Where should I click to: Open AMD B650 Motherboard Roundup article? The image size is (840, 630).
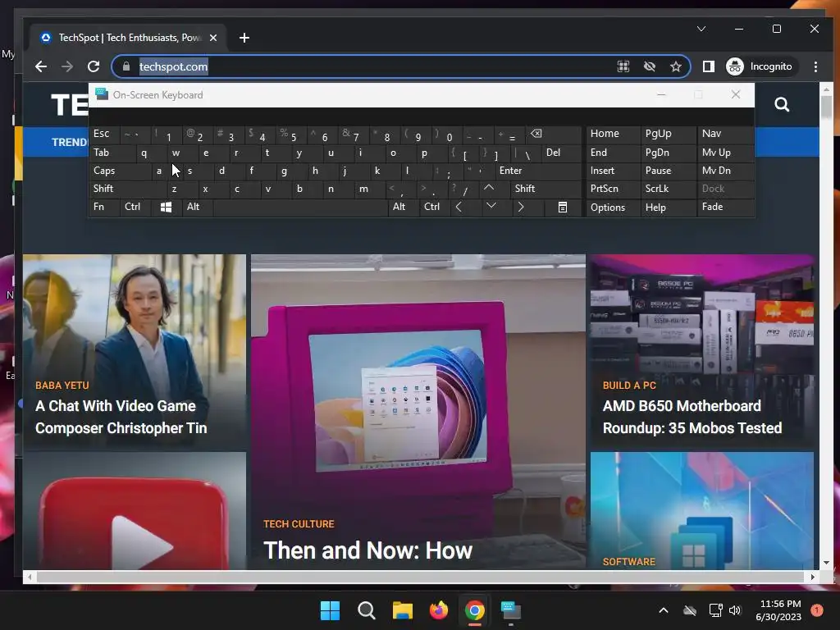tap(692, 417)
